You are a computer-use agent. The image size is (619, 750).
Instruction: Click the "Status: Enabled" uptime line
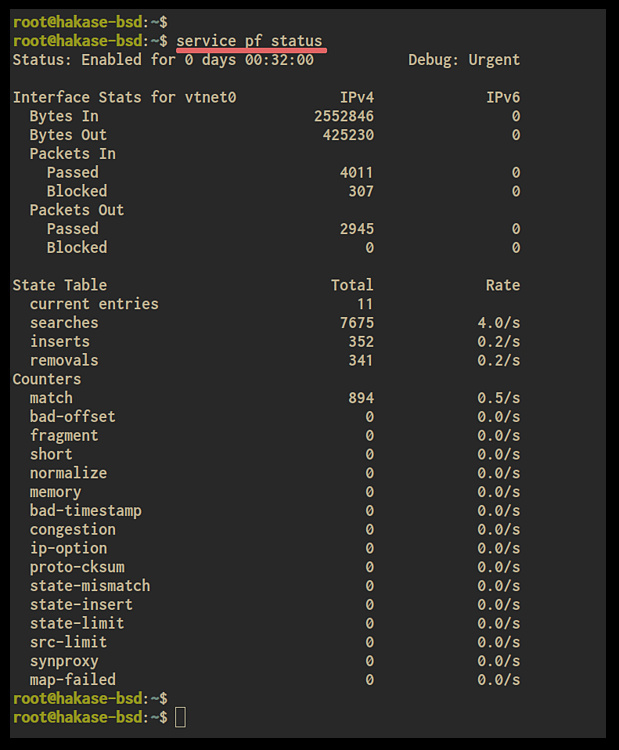(162, 60)
